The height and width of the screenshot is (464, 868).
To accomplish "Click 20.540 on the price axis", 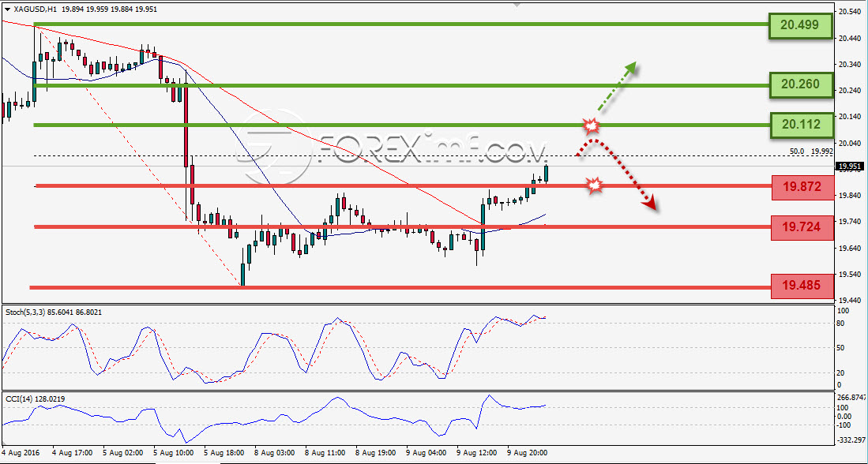I will [850, 12].
